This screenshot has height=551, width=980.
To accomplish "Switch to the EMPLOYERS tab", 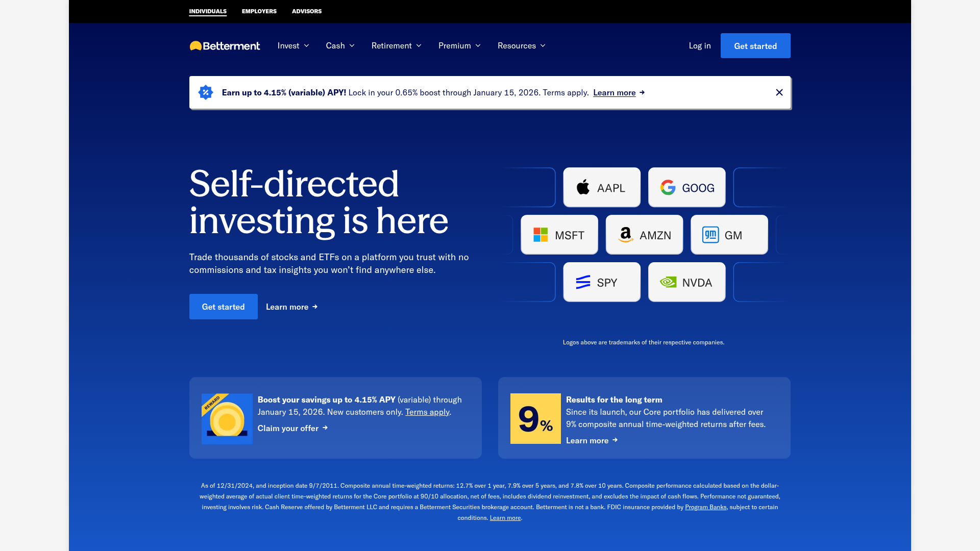I will tap(259, 11).
